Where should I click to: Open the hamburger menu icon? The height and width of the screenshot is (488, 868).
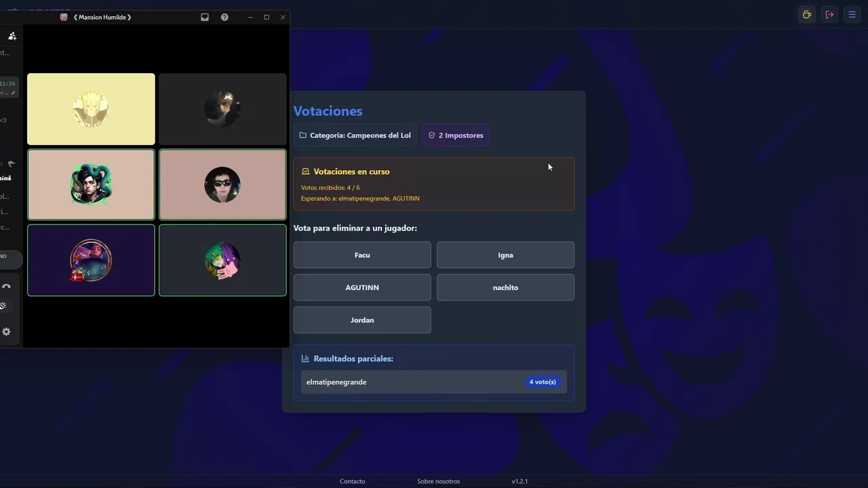pos(852,14)
